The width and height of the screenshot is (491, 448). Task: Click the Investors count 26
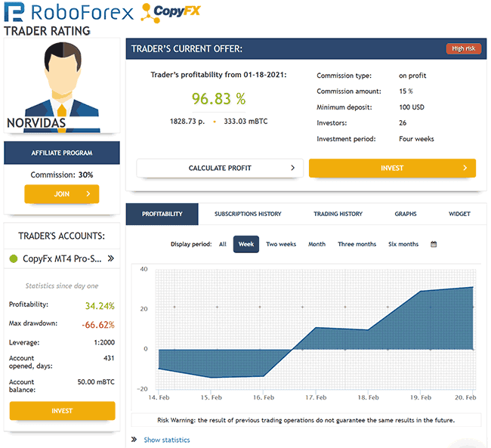coord(403,123)
